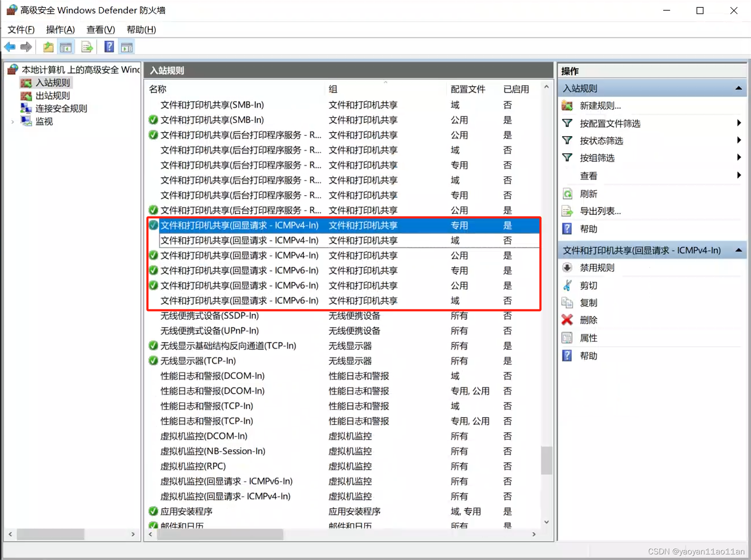The height and width of the screenshot is (560, 751).
Task: Open the 帮助(H) menu
Action: point(141,29)
